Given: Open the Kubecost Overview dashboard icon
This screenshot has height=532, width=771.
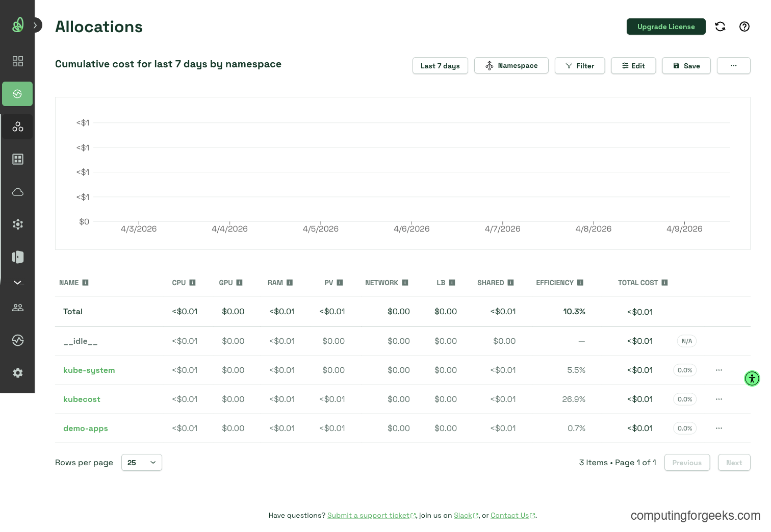Looking at the screenshot, I should 17,61.
